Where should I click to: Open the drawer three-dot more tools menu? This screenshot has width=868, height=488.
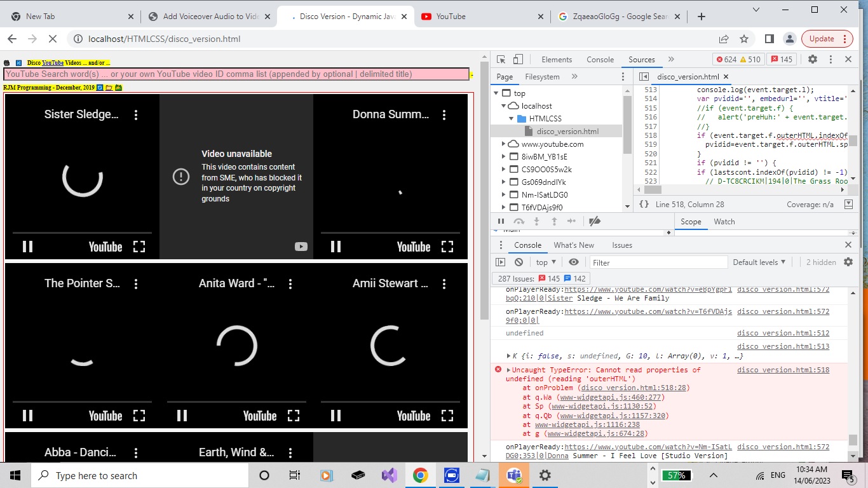click(500, 245)
